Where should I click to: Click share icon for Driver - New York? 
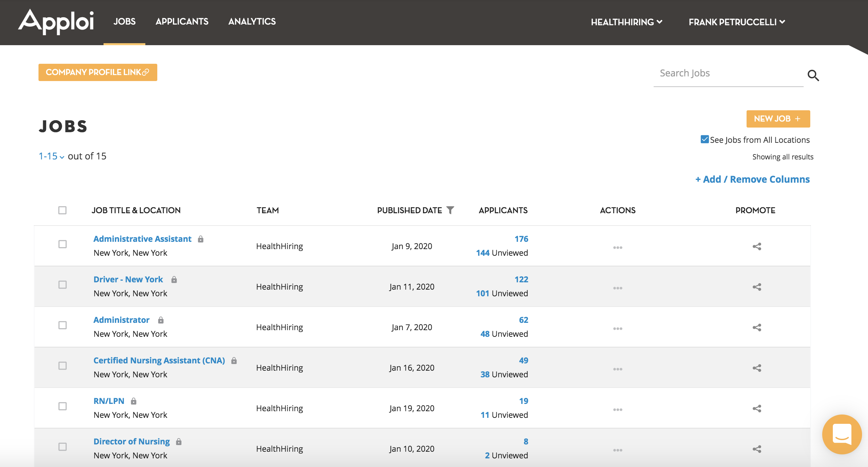pos(757,287)
